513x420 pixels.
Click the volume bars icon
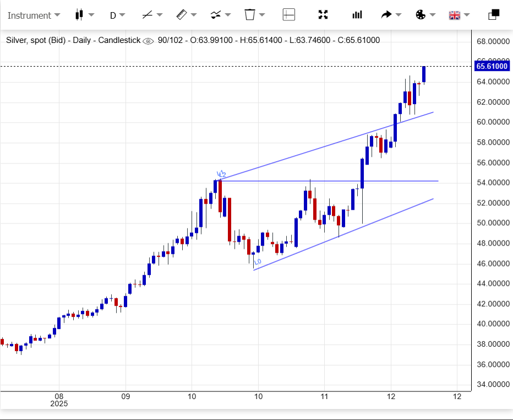(x=357, y=15)
